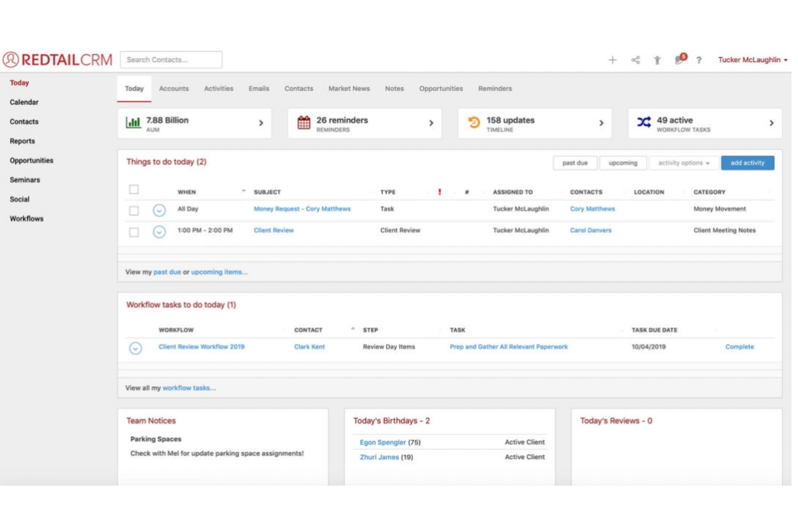Screen dimensions: 798x532
Task: Click the orange timeline updates icon
Action: click(x=473, y=123)
